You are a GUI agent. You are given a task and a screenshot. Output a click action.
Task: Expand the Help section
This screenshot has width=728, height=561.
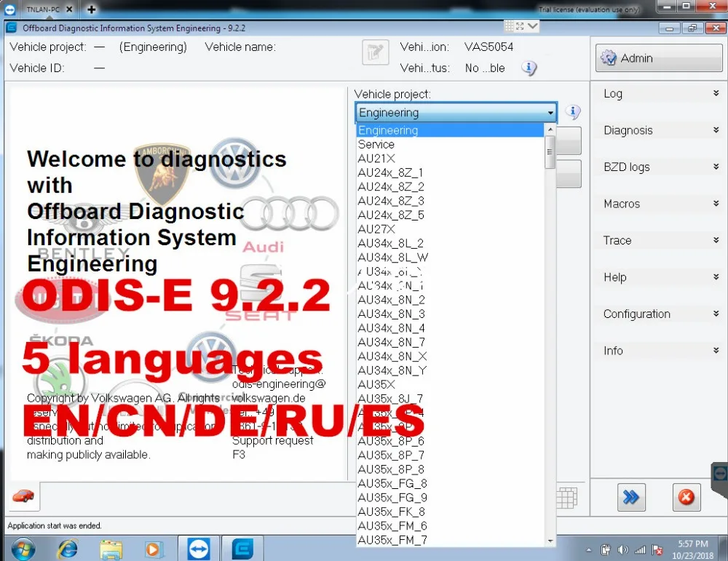(659, 277)
